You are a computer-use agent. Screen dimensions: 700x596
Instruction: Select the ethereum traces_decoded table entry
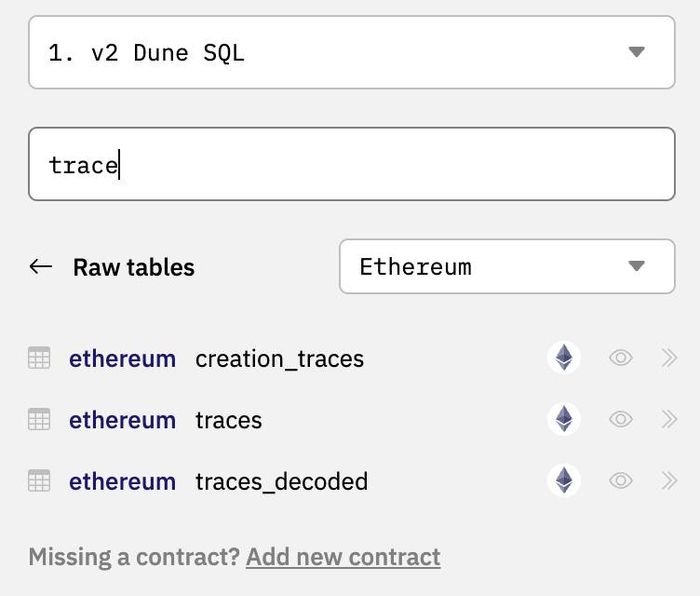pos(219,482)
